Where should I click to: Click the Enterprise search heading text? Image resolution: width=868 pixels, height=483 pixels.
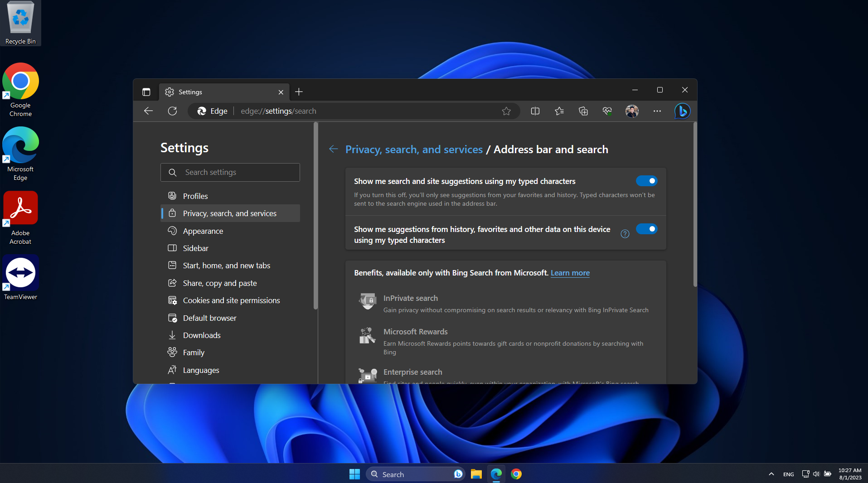pos(412,372)
